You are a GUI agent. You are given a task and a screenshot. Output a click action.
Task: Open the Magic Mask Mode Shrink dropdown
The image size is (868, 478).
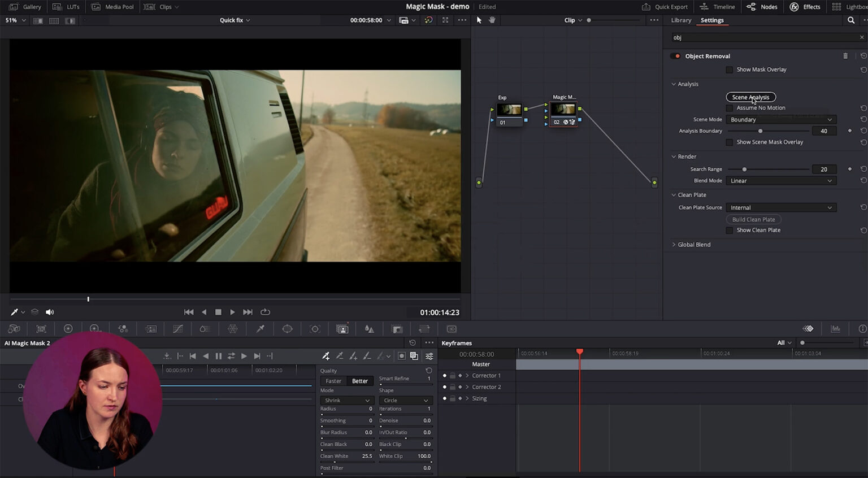coord(346,401)
